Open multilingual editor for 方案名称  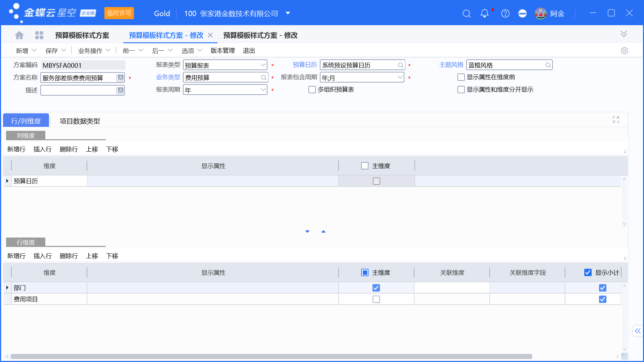point(120,78)
